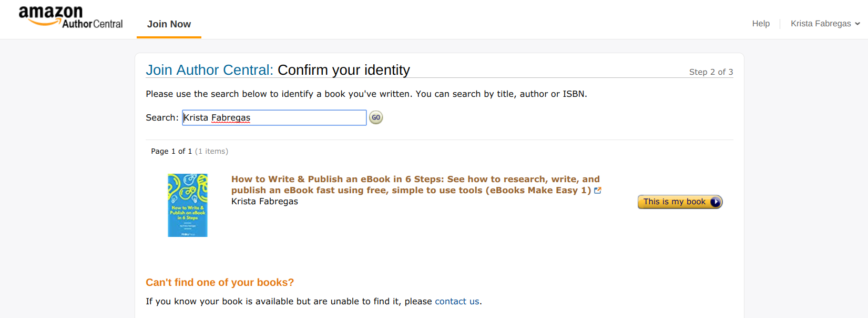Click the blue eBook cover thumbnail
868x318 pixels.
[188, 205]
